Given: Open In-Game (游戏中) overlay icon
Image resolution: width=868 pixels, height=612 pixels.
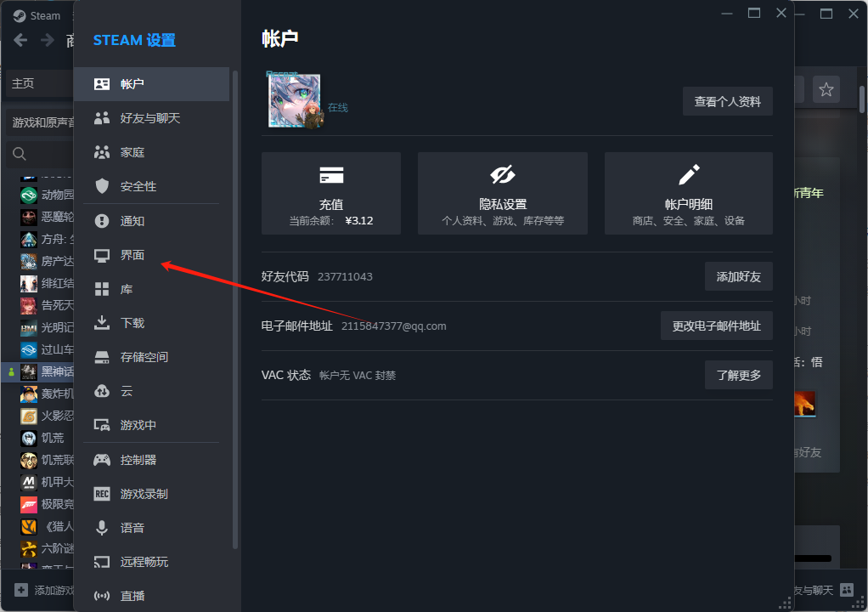Looking at the screenshot, I should [102, 425].
